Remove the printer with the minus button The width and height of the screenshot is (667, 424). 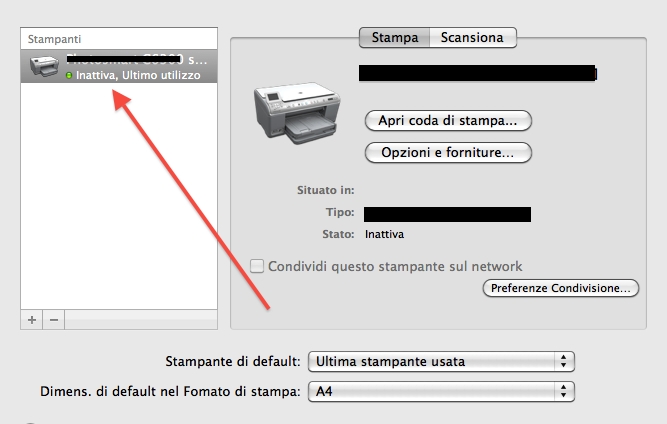pos(54,320)
